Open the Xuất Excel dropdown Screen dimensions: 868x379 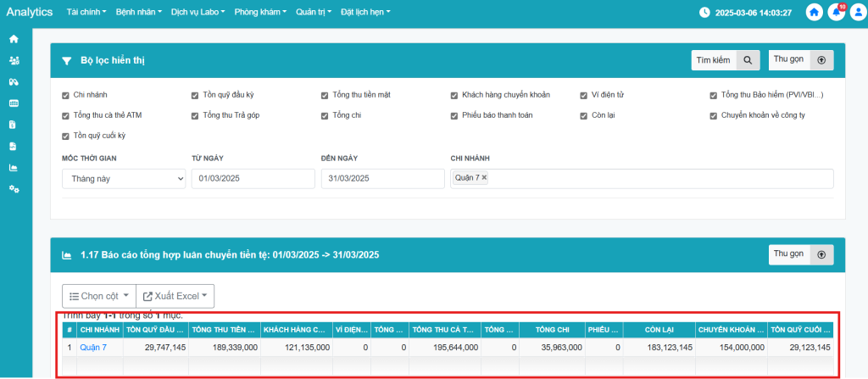coord(175,296)
